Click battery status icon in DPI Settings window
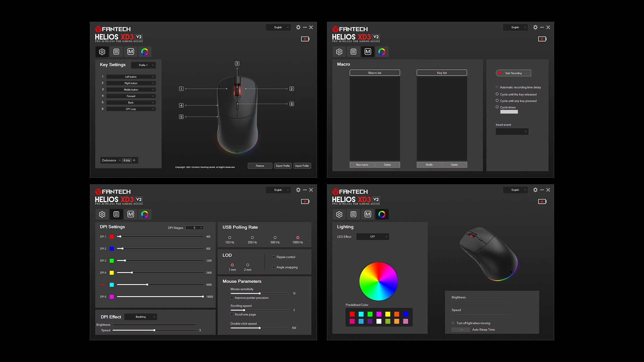This screenshot has height=362, width=644. 305,201
